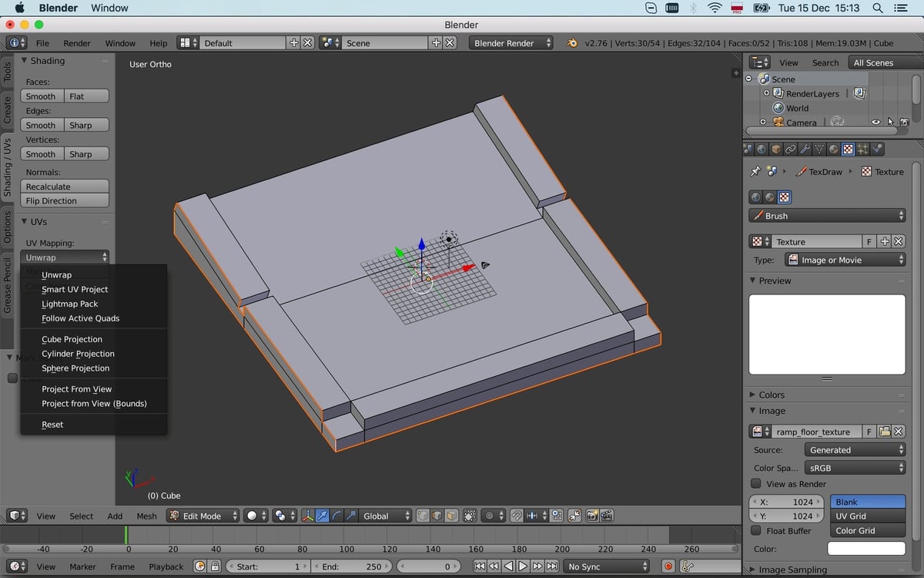This screenshot has height=578, width=924.
Task: Select face select mode in the header
Action: [451, 515]
